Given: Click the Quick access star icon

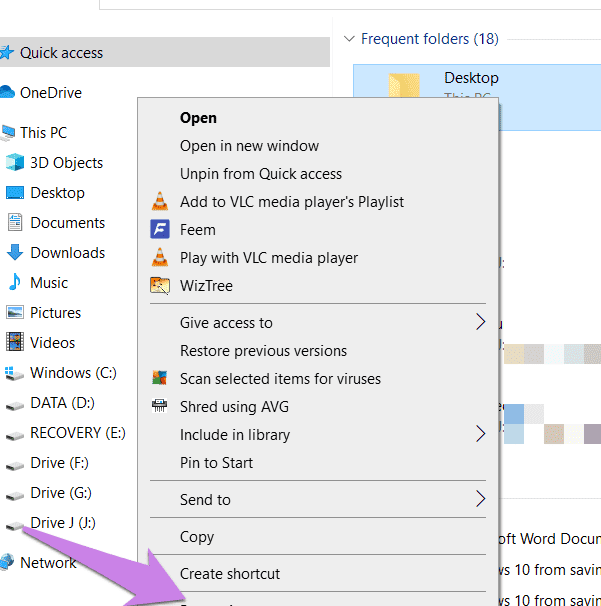Looking at the screenshot, I should tap(7, 53).
